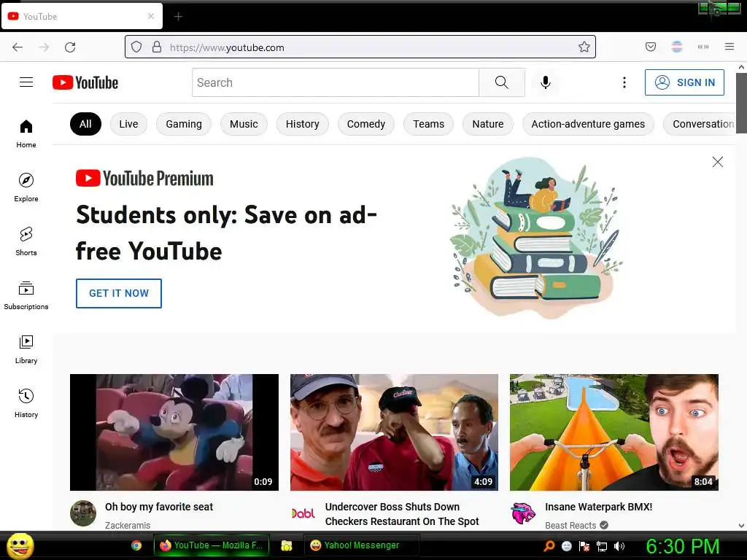Screen dimensions: 747x560
Task: Open the Beast Reacts channel name link
Action: point(570,525)
